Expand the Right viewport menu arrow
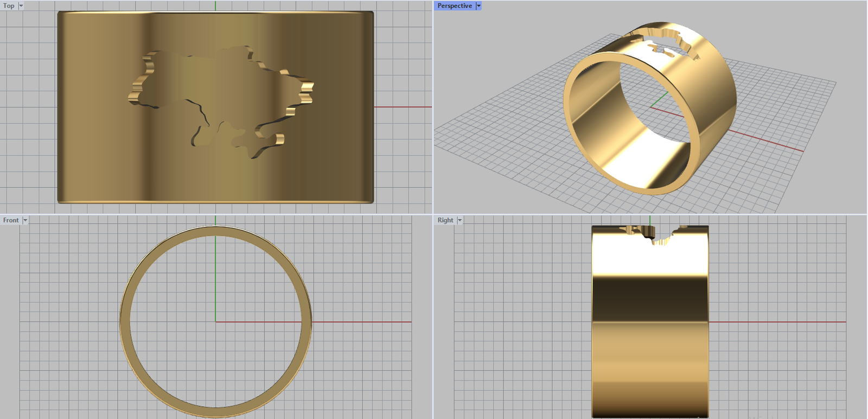Screen dimensions: 868x419 click(x=459, y=220)
